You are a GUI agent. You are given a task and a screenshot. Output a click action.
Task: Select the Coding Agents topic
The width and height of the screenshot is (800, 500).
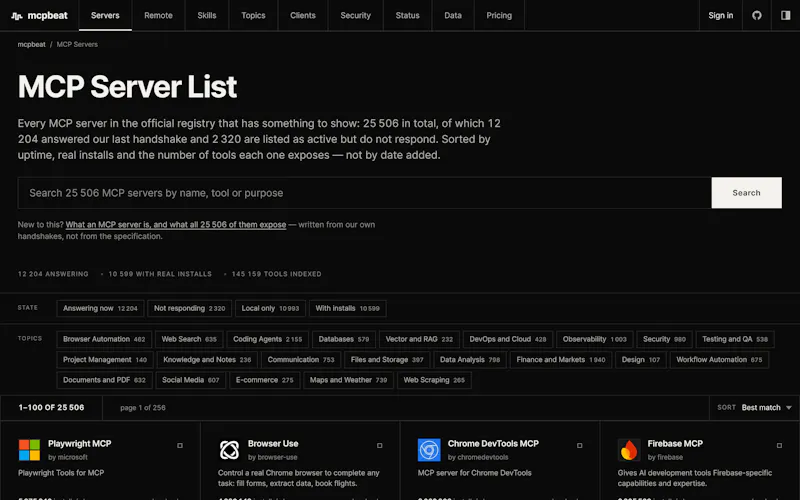click(x=267, y=339)
